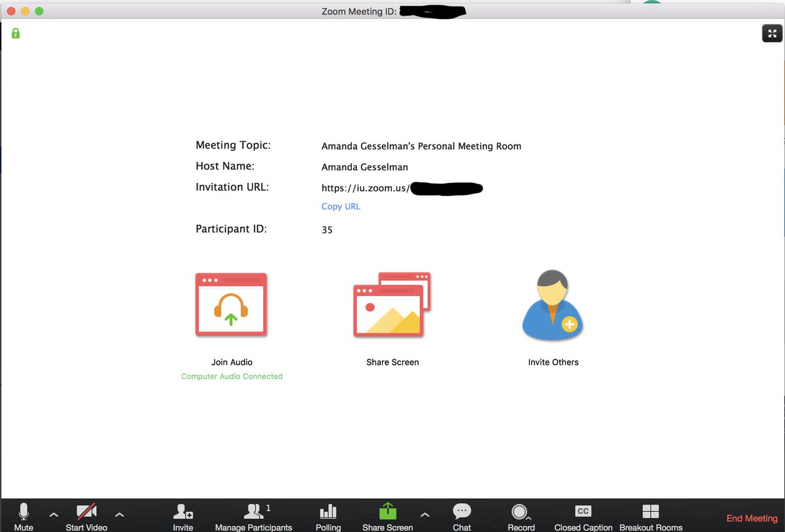Click the Join Audio label
Viewport: 785px width, 532px height.
(232, 362)
